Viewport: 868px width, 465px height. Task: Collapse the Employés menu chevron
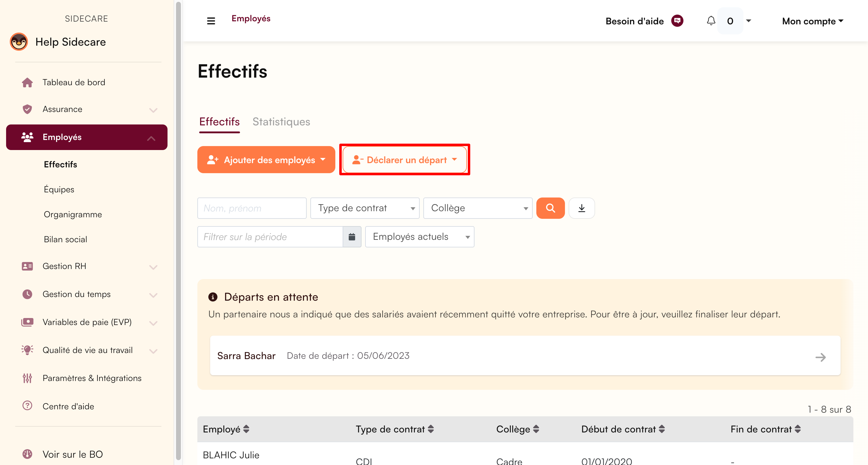tap(151, 138)
